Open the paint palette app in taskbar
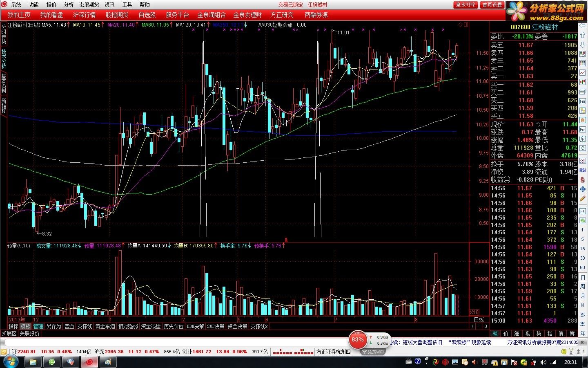The image size is (588, 368). tap(108, 362)
